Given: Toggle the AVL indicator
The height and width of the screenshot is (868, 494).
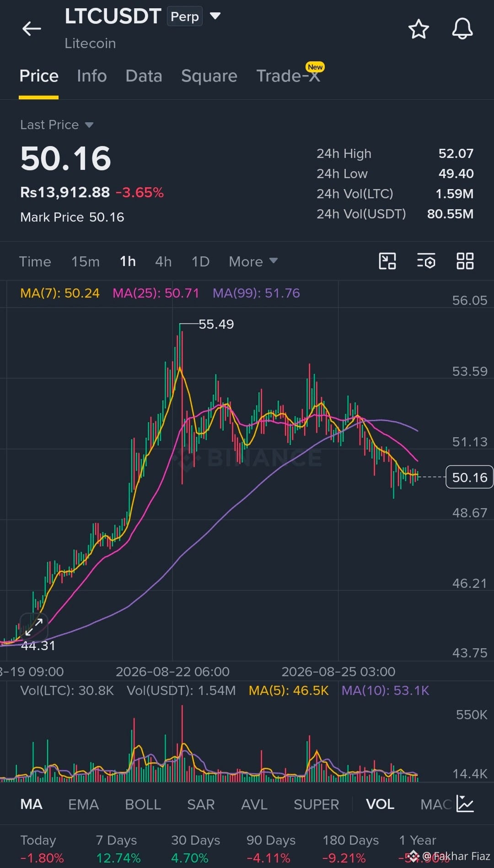Looking at the screenshot, I should click(x=254, y=804).
